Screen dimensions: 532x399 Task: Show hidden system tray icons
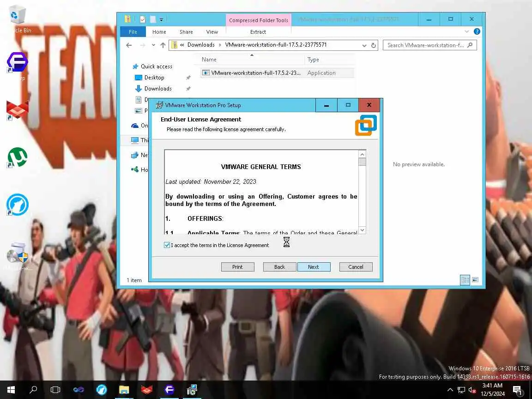450,390
